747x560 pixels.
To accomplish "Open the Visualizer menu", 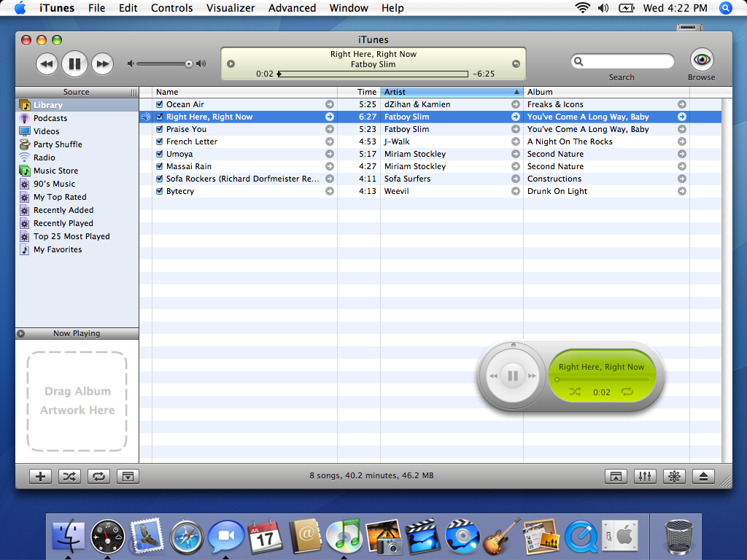I will point(231,8).
